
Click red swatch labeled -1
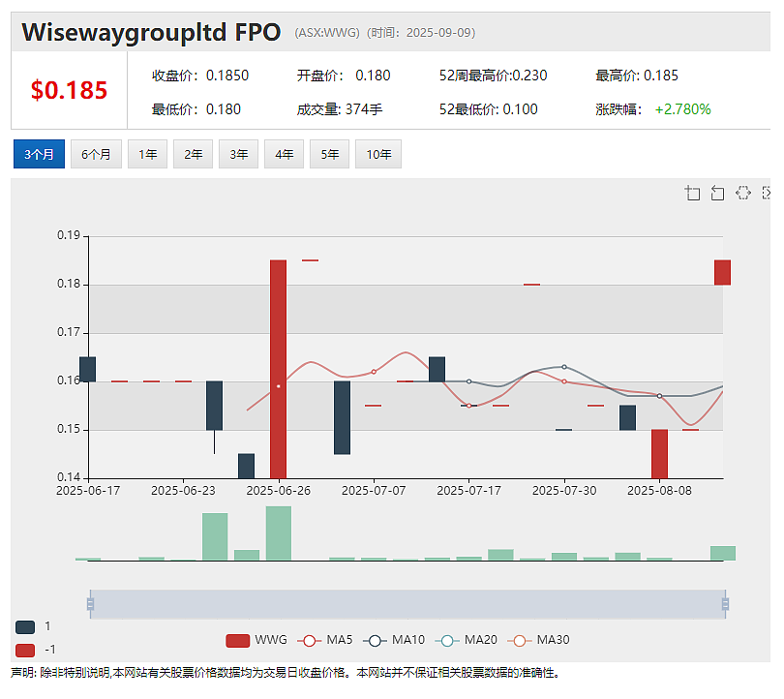point(25,650)
